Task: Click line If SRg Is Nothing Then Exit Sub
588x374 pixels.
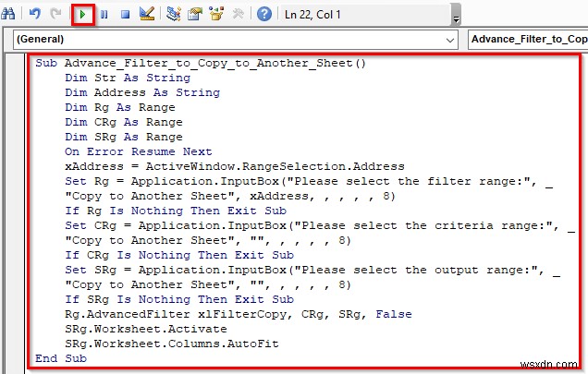Action: (179, 300)
